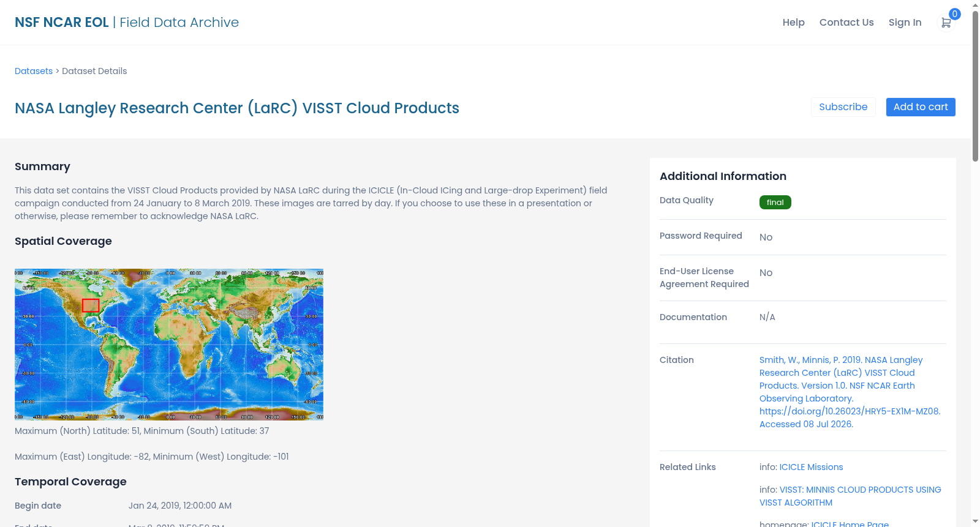Click the Maximum (East) Longitude line
The height and width of the screenshot is (527, 980).
[x=152, y=457]
